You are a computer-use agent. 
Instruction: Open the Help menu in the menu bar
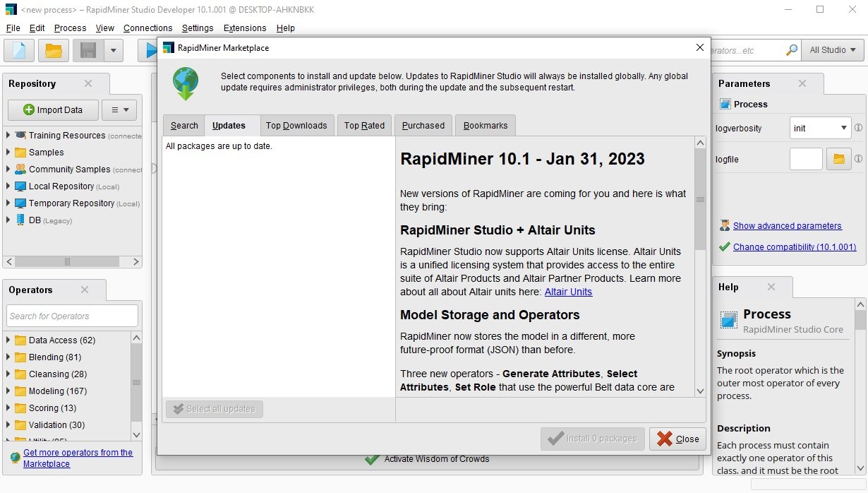(x=286, y=28)
